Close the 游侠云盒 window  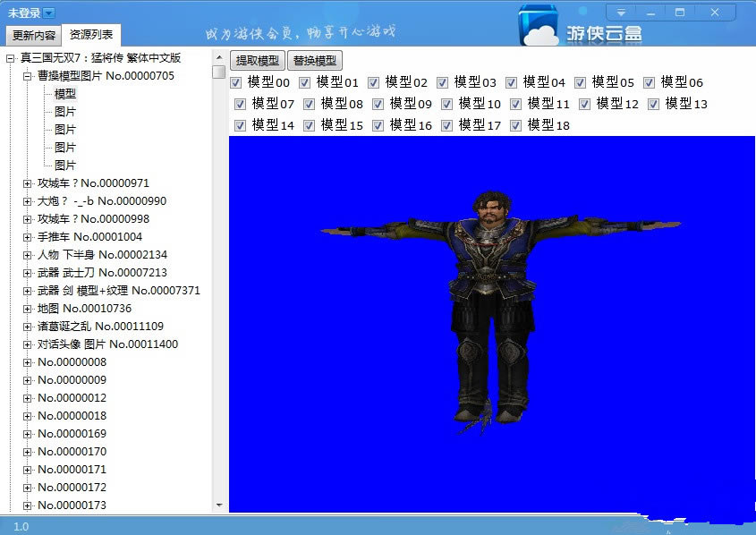(x=716, y=13)
